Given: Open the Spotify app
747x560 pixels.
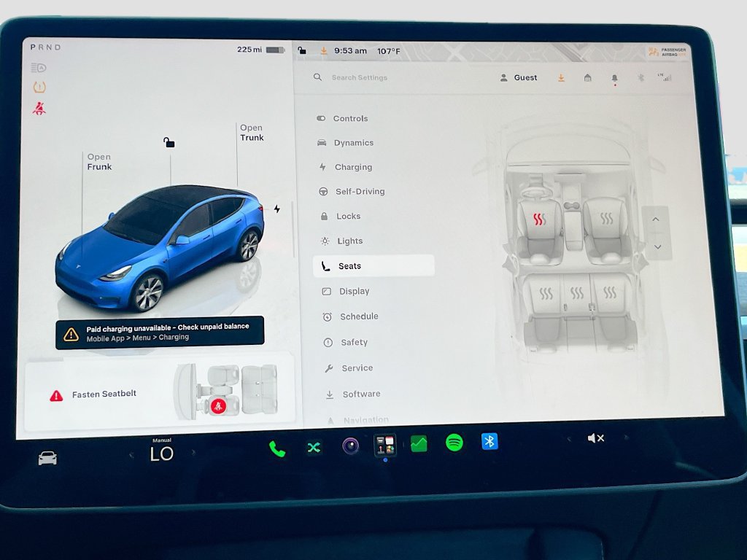Looking at the screenshot, I should pyautogui.click(x=454, y=443).
